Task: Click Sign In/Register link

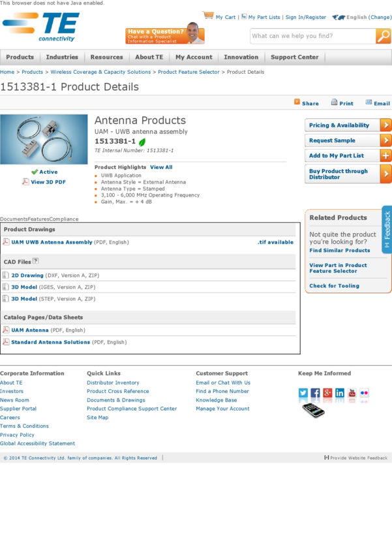Action: [306, 17]
